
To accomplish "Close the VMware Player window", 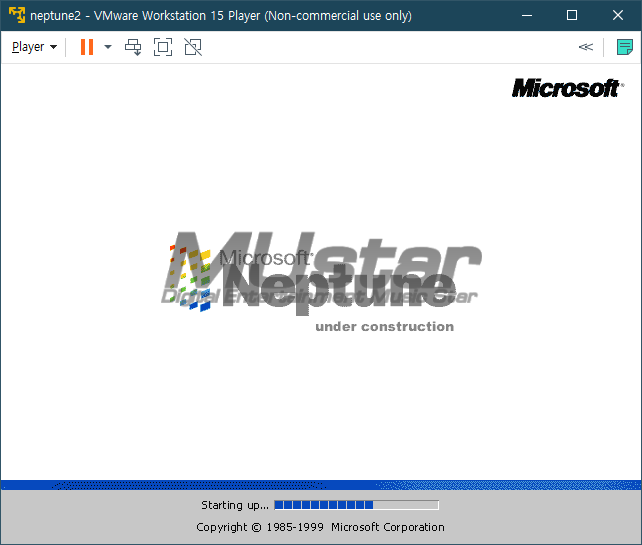I will tap(618, 16).
